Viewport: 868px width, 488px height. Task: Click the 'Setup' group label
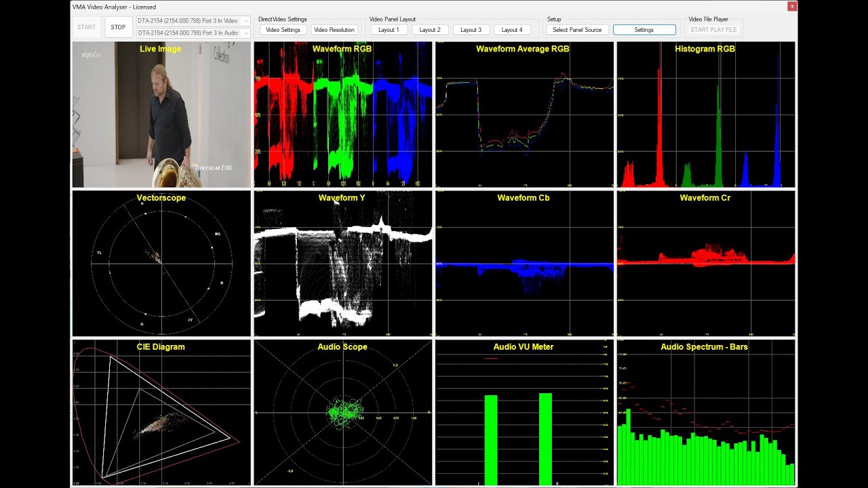point(554,19)
